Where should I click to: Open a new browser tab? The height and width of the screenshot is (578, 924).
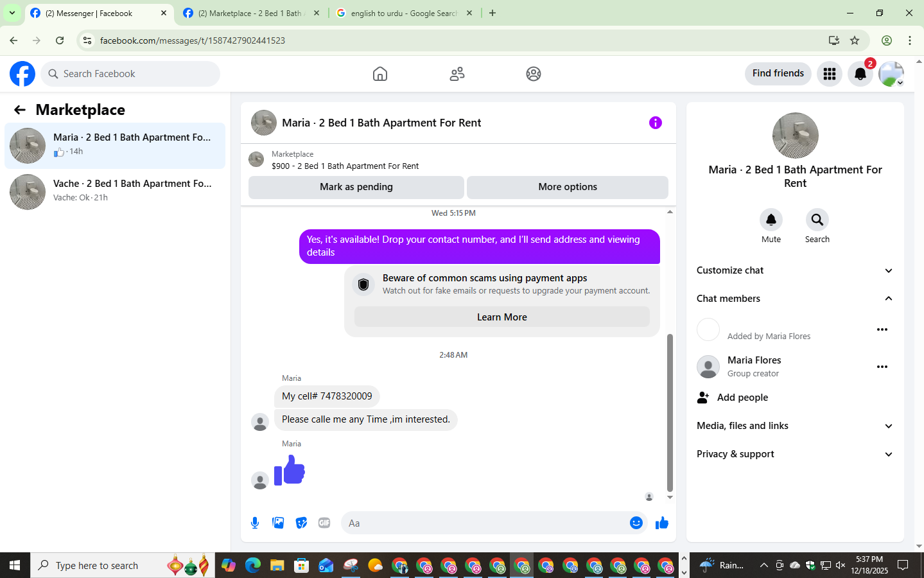click(493, 13)
